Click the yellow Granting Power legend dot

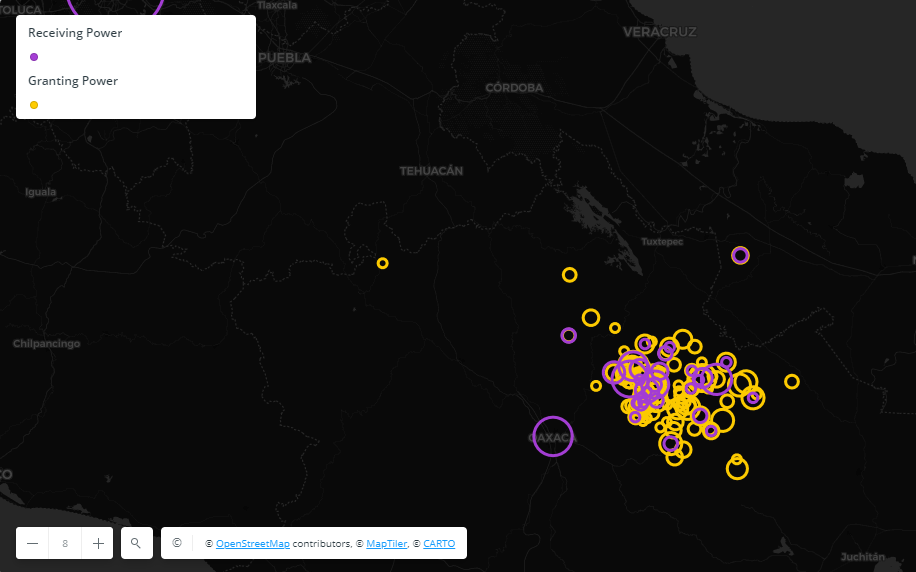click(34, 105)
